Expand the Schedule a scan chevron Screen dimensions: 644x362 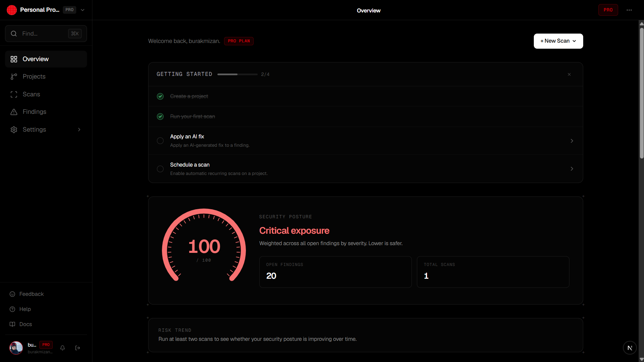point(572,169)
